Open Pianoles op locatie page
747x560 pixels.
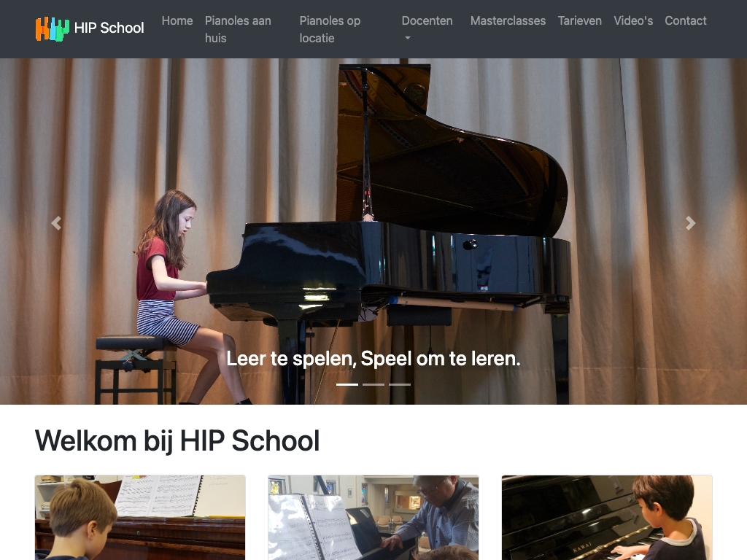pyautogui.click(x=330, y=29)
